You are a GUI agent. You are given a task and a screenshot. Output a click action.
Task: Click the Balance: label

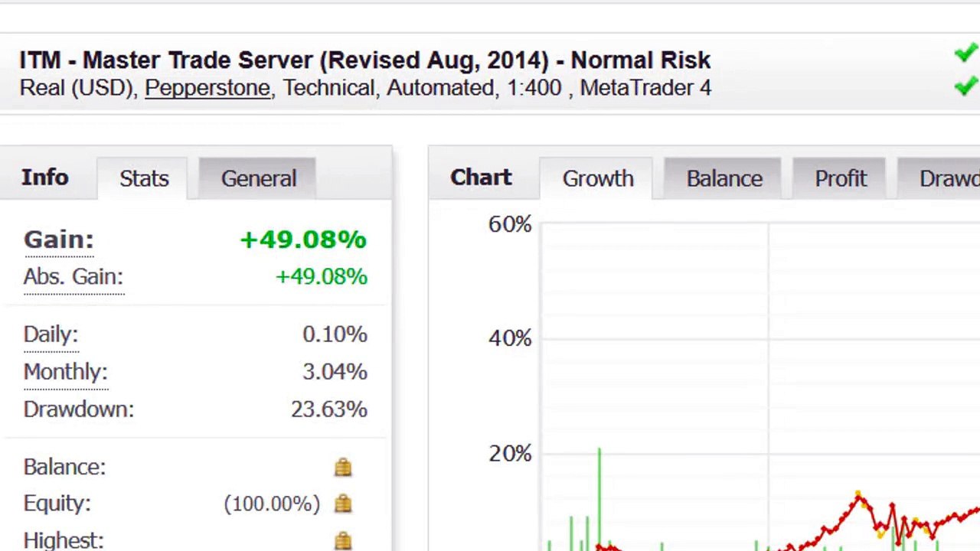(64, 467)
